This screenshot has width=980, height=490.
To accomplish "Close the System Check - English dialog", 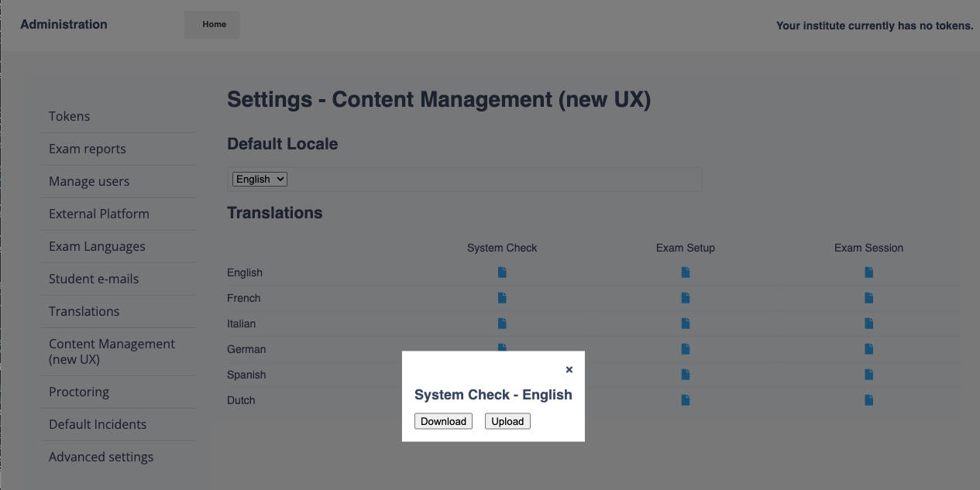I will click(x=569, y=370).
